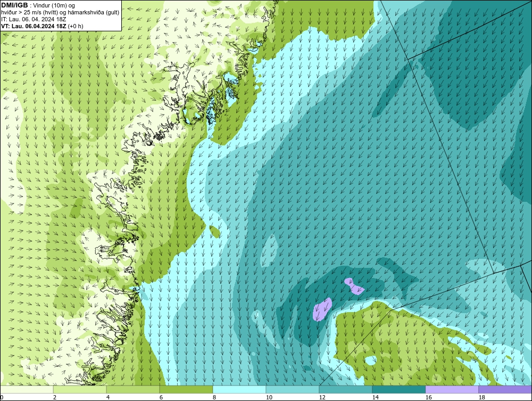532x401 pixels.
Task: Click the '(+0 h)' forecast offset text
Action: pyautogui.click(x=76, y=26)
